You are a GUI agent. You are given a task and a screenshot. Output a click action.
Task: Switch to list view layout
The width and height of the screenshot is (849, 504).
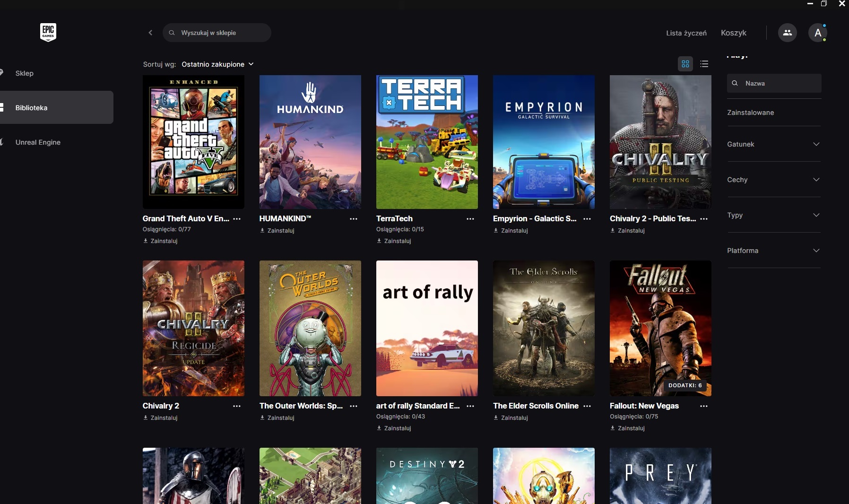tap(704, 64)
